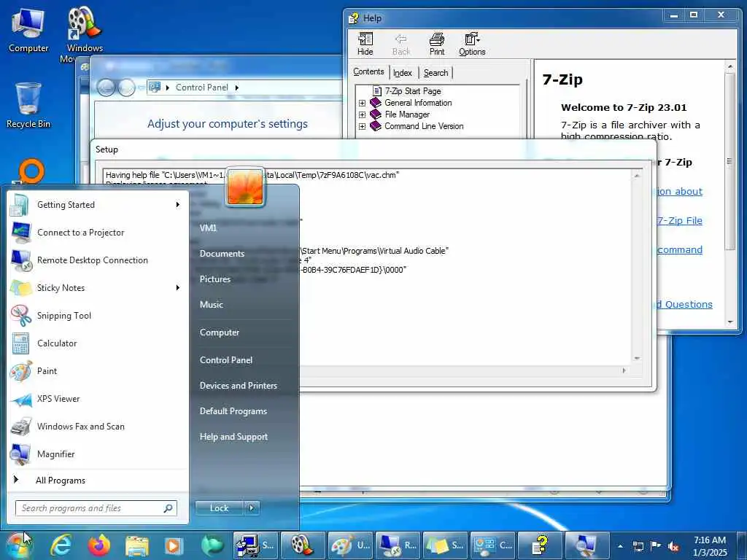This screenshot has width=747, height=560.
Task: Click the Hide icon in Help toolbar
Action: pyautogui.click(x=365, y=44)
